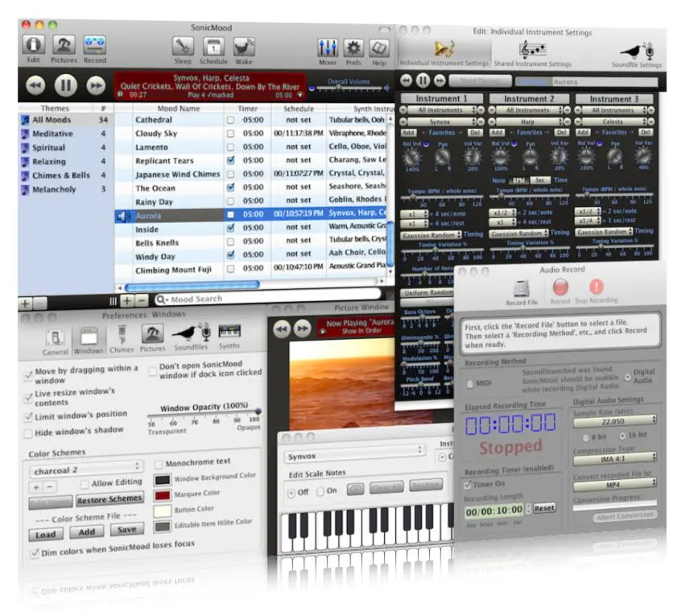Image resolution: width=681 pixels, height=616 pixels.
Task: Open the MP4 convert format dropdown
Action: point(614,484)
